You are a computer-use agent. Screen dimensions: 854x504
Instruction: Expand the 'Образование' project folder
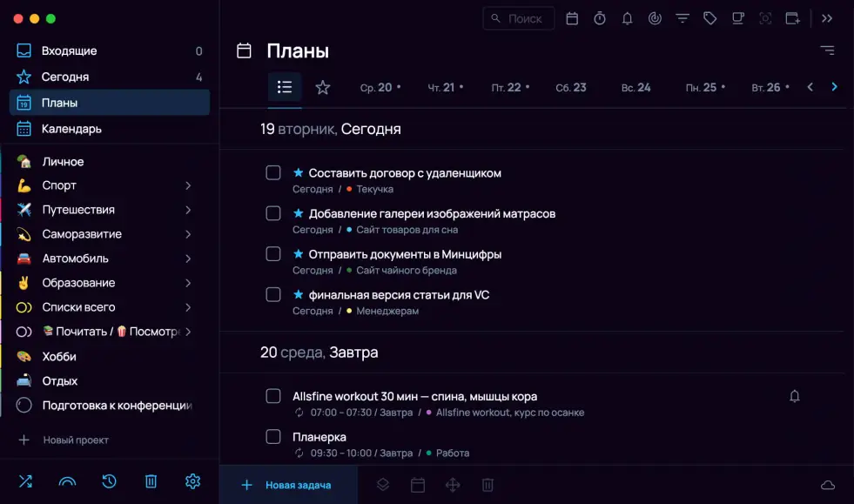tap(188, 283)
